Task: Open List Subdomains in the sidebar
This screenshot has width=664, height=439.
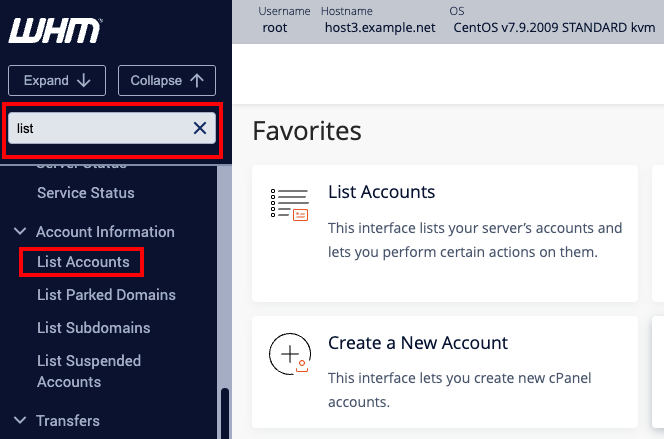Action: pos(93,328)
